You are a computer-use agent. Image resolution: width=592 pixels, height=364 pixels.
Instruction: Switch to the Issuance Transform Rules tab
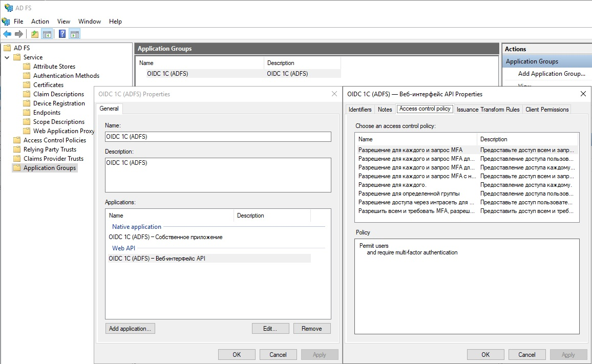pyautogui.click(x=488, y=110)
